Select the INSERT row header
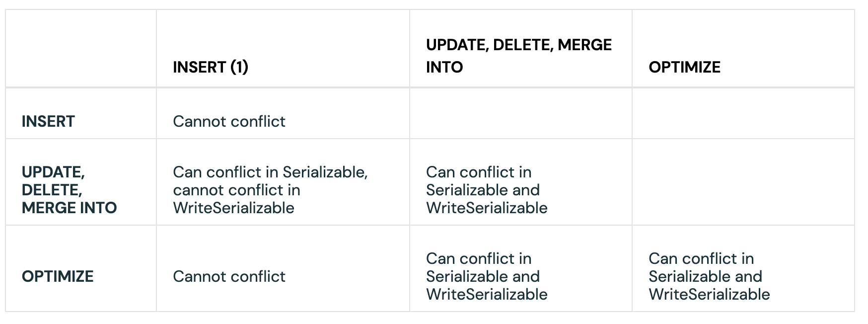The height and width of the screenshot is (324, 868). 48,121
